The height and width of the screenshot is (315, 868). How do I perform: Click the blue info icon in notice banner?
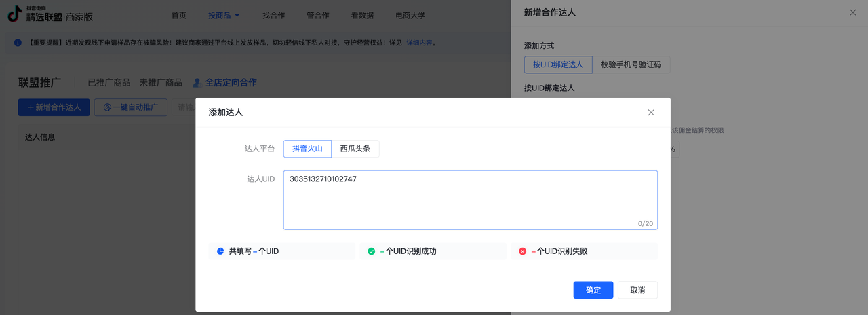pos(18,43)
